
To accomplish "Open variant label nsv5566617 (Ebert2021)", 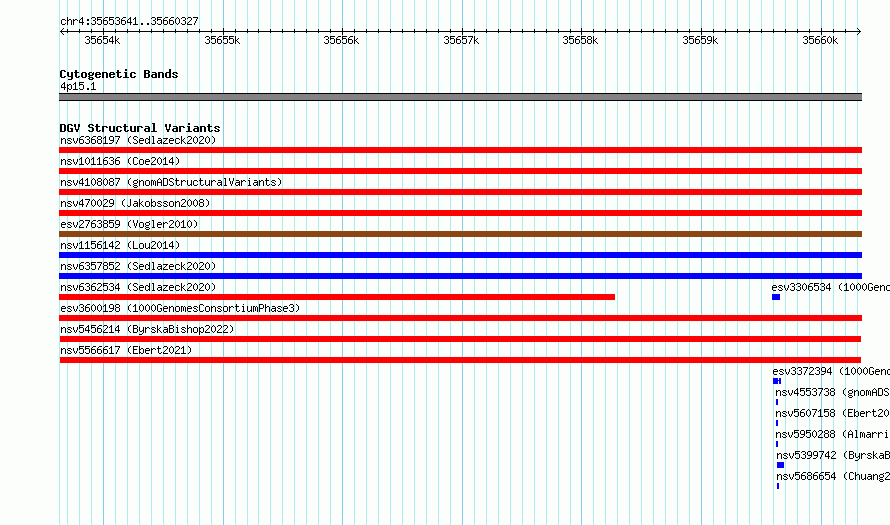I will [126, 350].
